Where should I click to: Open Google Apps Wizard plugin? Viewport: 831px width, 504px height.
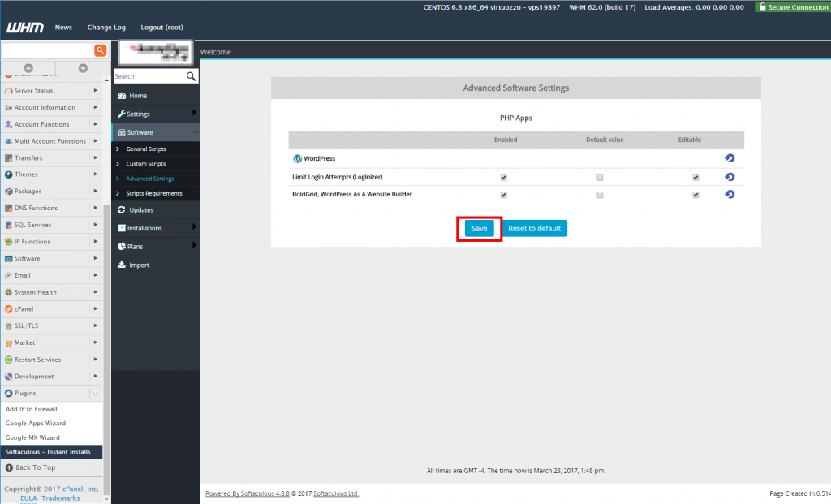tap(36, 424)
